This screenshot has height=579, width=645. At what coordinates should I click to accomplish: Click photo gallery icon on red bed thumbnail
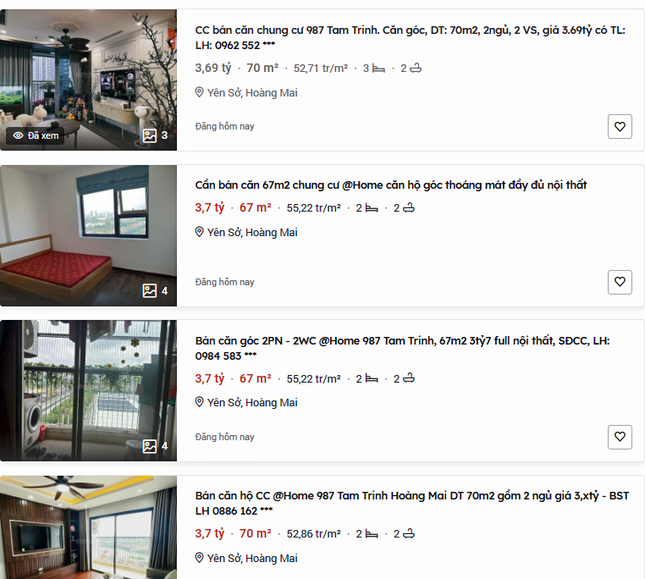point(150,291)
